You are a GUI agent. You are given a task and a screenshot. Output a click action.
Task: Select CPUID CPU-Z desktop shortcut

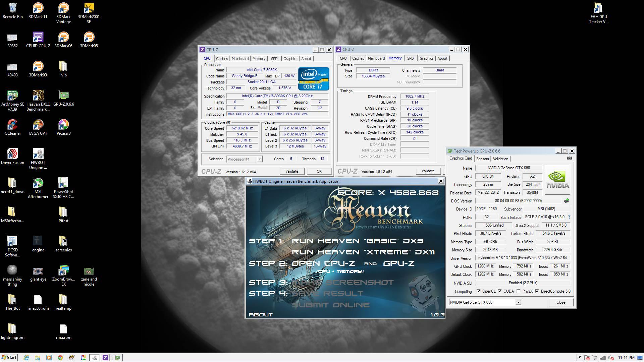38,40
